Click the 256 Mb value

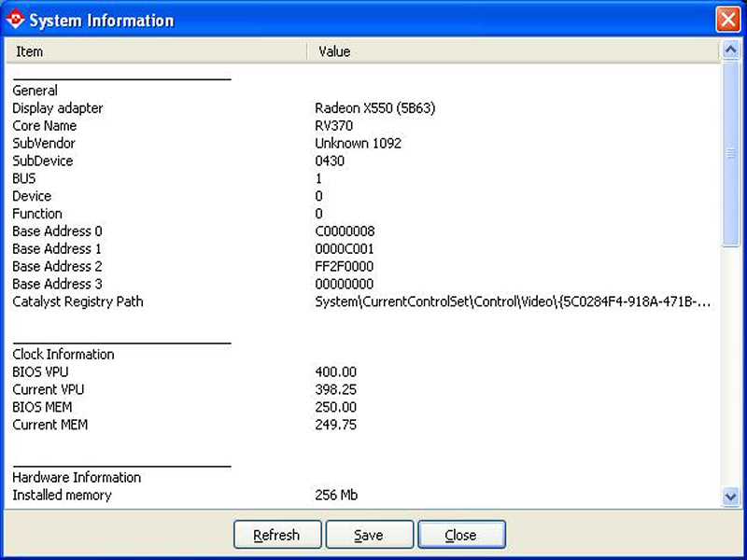pos(336,496)
